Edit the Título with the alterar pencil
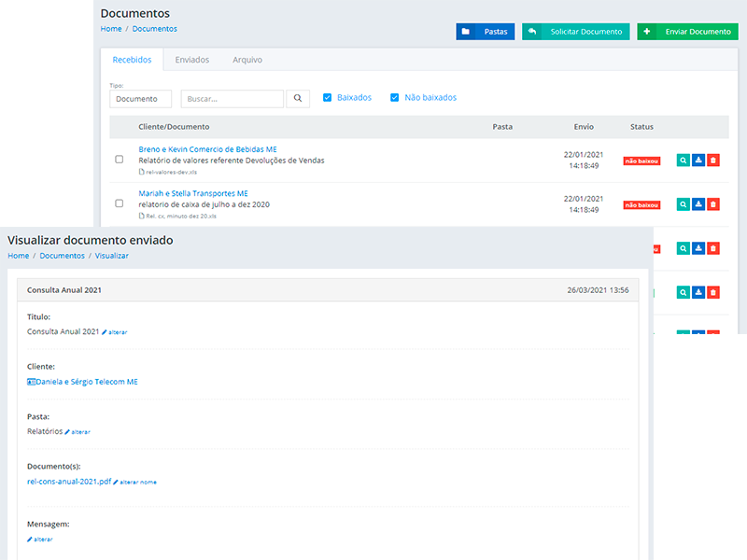This screenshot has width=747, height=560. click(x=115, y=332)
